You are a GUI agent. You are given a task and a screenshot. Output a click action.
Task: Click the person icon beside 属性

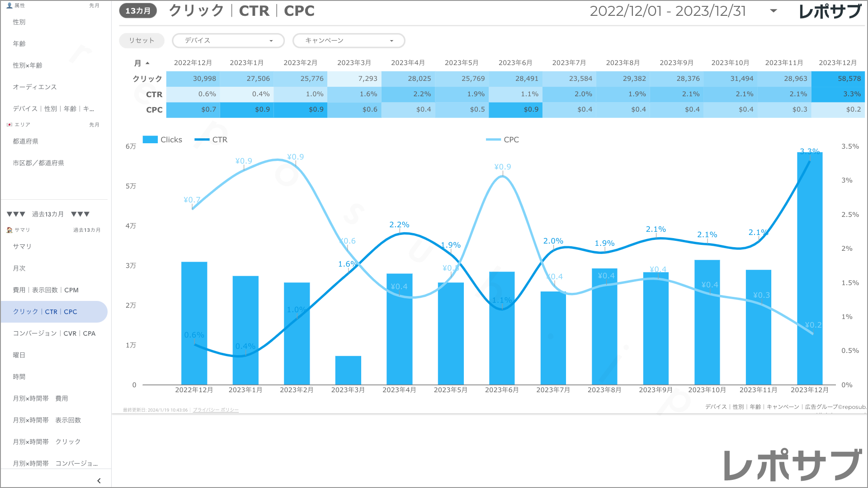(9, 5)
